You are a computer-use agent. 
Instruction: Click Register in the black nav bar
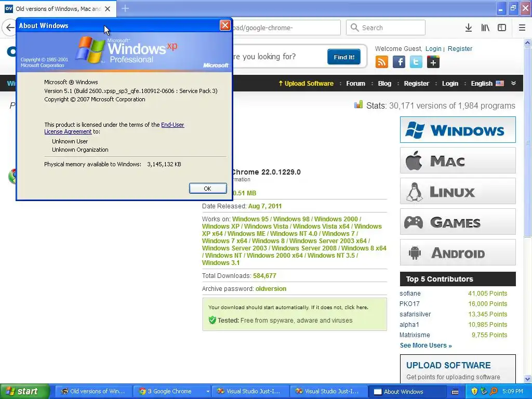(416, 84)
